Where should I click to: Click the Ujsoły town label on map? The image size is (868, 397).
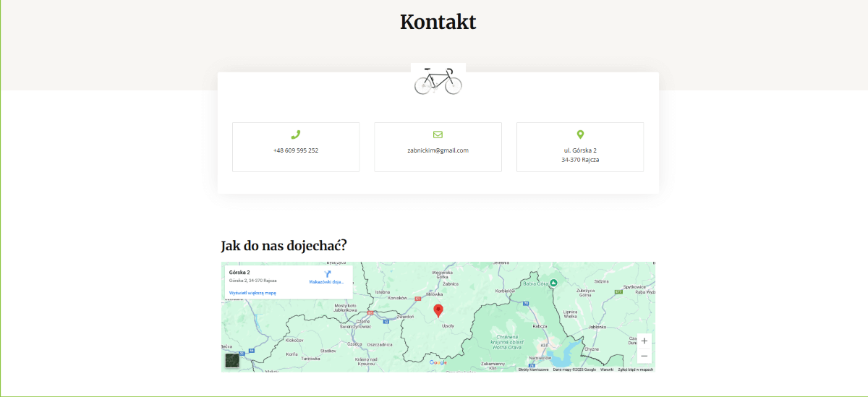[x=448, y=325]
